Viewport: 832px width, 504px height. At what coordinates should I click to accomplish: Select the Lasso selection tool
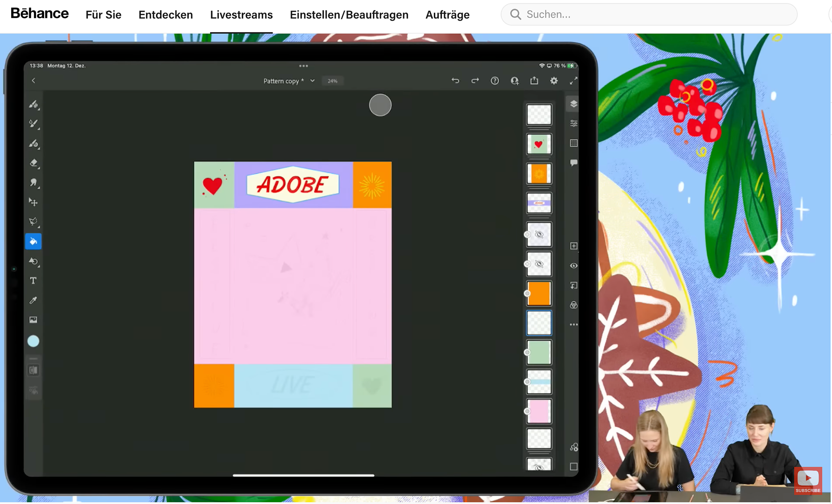(x=33, y=222)
